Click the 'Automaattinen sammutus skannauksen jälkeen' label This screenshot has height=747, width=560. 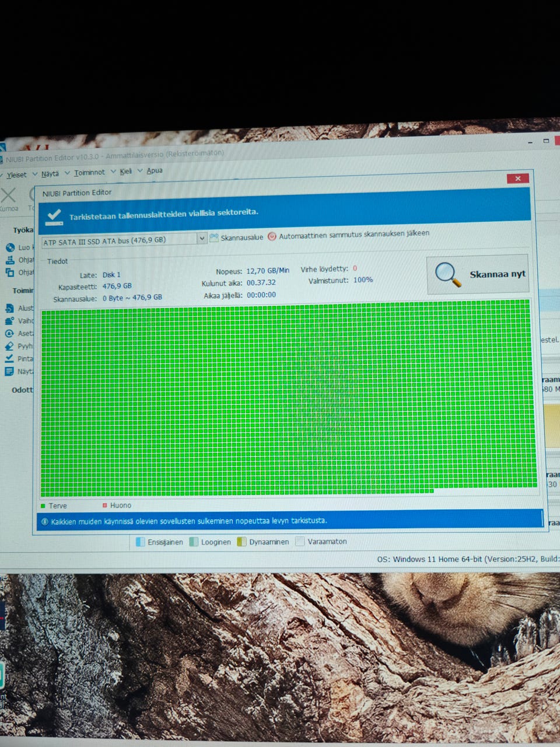[354, 235]
